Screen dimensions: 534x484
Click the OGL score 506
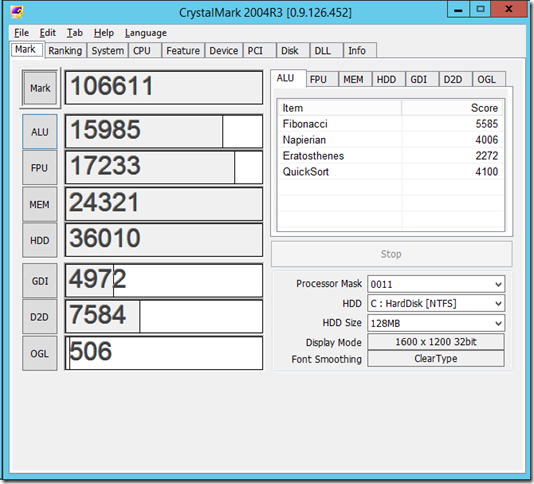[164, 353]
